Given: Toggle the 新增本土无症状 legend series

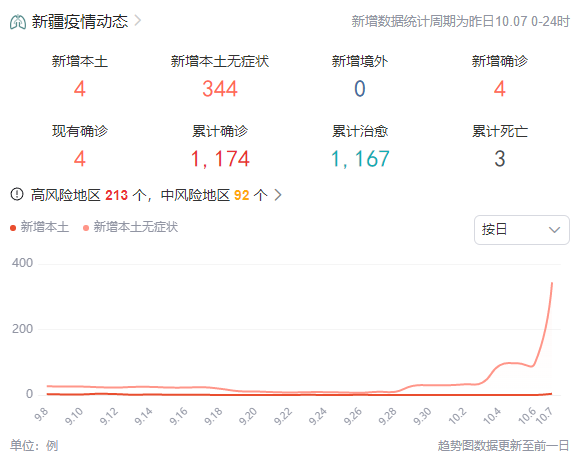Looking at the screenshot, I should point(131,227).
